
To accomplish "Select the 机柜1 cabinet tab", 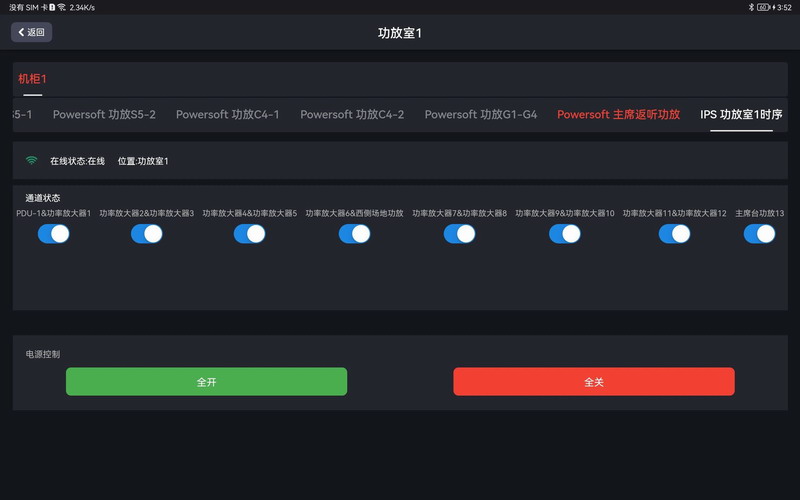I will click(x=32, y=78).
